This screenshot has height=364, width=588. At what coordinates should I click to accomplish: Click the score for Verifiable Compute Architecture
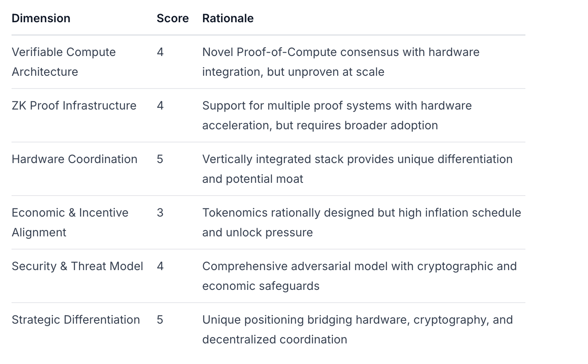tap(160, 52)
